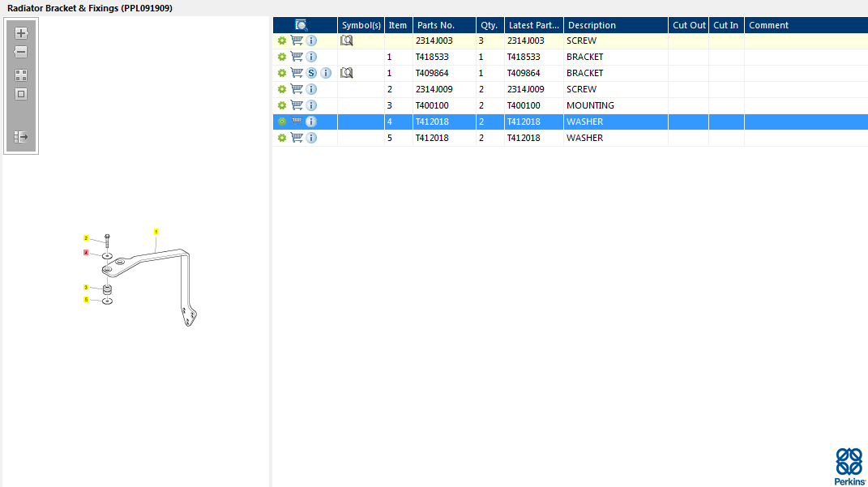Zoom in on the diagram with the plus tool

coord(21,33)
